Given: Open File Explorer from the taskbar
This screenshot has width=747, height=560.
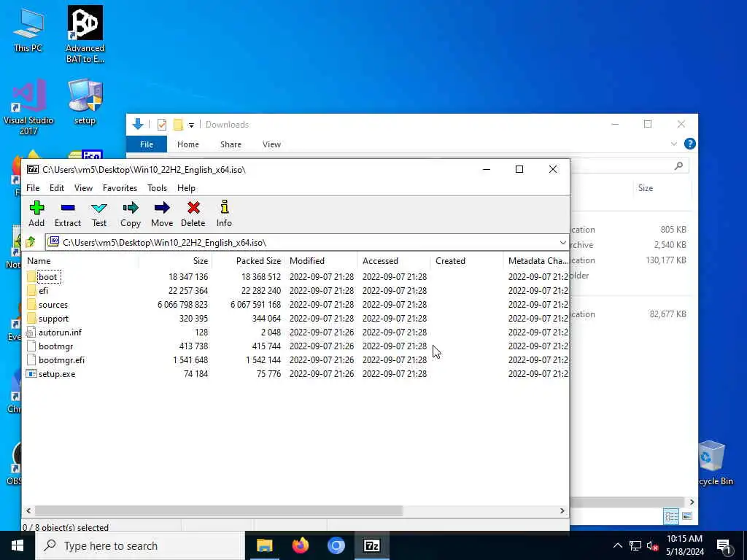Looking at the screenshot, I should click(x=264, y=545).
